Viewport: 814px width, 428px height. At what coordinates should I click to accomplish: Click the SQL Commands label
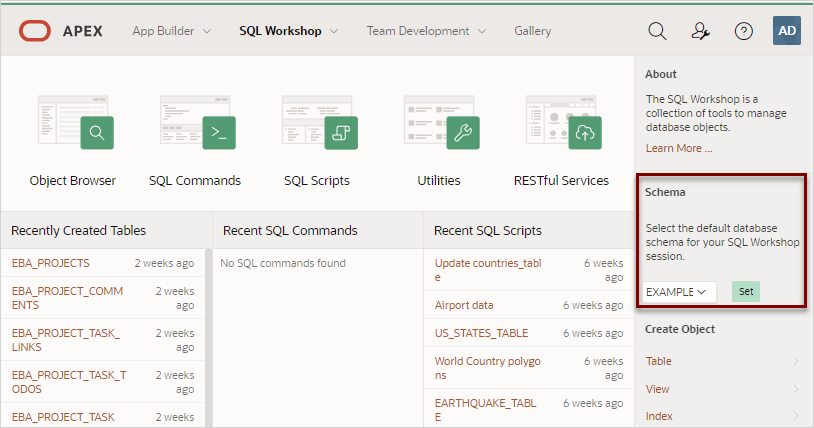[195, 181]
